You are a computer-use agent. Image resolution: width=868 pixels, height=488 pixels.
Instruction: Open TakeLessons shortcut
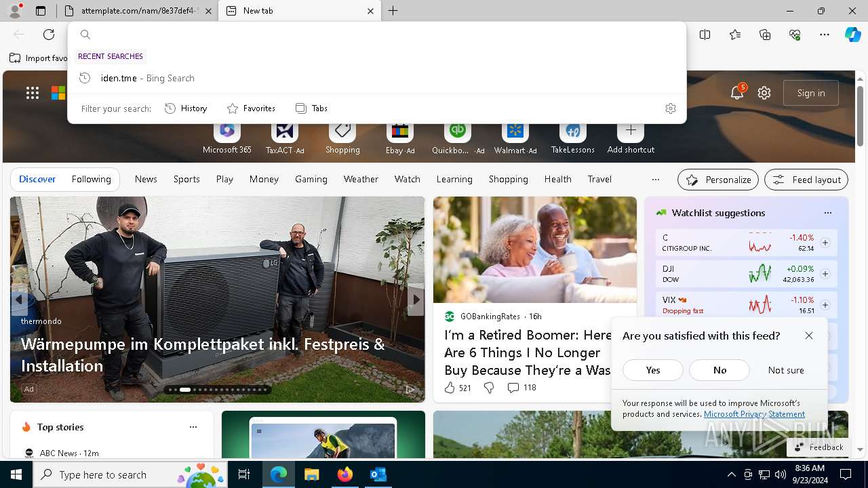[573, 138]
